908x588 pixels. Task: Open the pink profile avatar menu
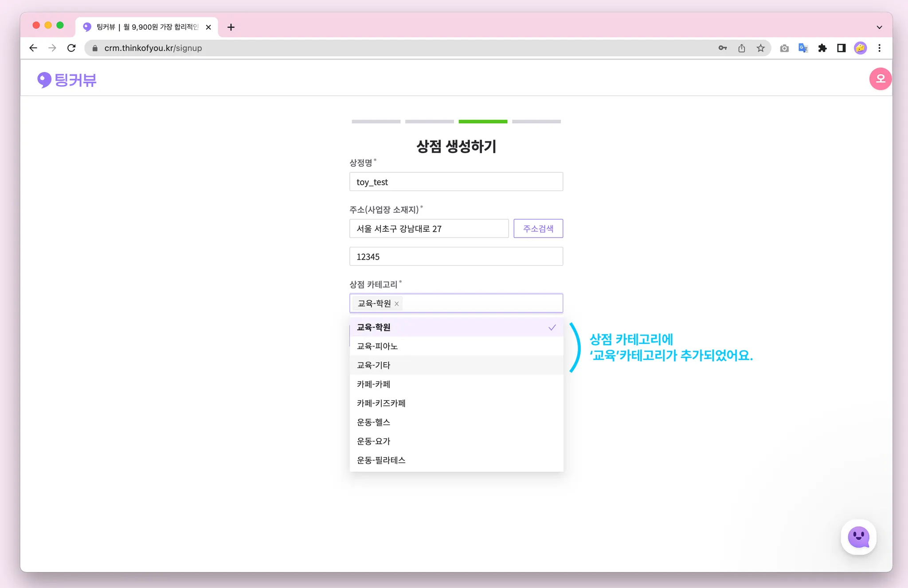(x=880, y=79)
